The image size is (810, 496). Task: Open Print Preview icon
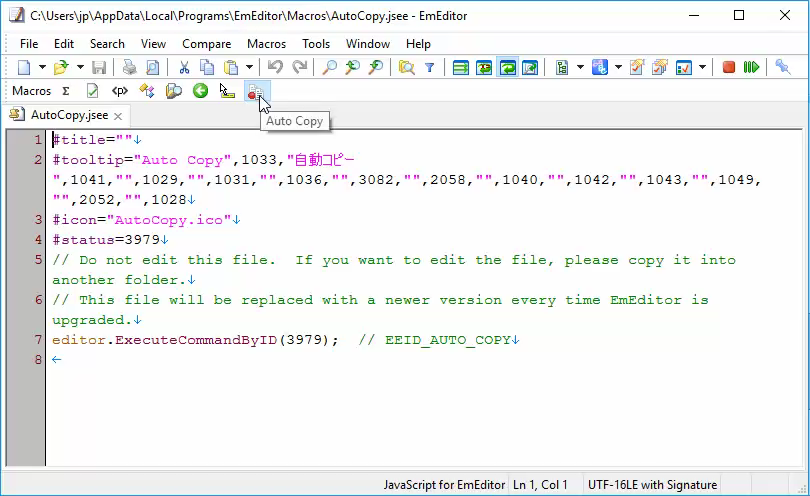(152, 67)
